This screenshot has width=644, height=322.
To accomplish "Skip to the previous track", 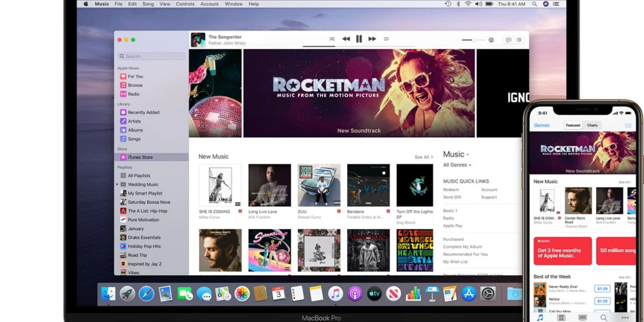I will coord(346,39).
